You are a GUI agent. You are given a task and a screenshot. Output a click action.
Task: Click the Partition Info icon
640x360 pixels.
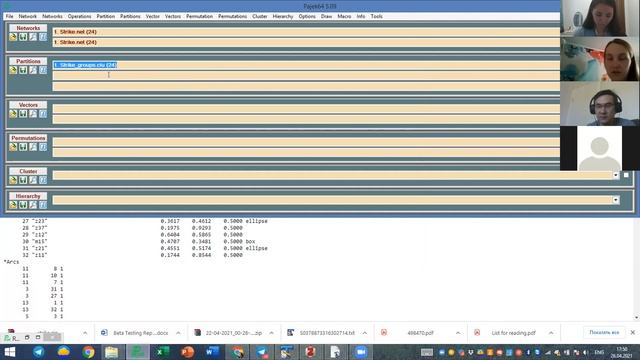[x=43, y=70]
